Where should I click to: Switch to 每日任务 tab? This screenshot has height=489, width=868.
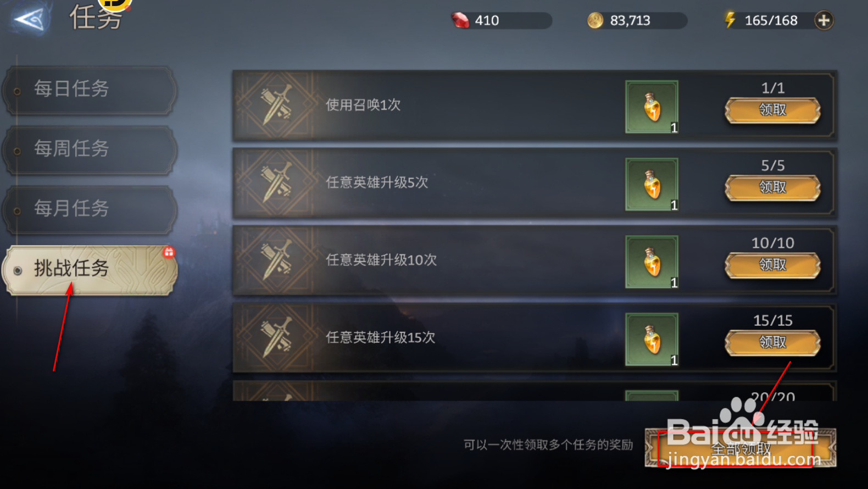tap(90, 89)
